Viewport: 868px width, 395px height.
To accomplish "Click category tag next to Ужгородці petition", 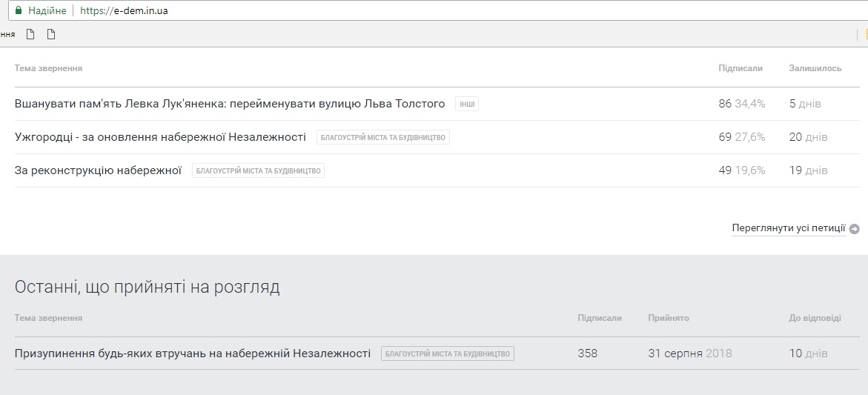I will pos(383,138).
